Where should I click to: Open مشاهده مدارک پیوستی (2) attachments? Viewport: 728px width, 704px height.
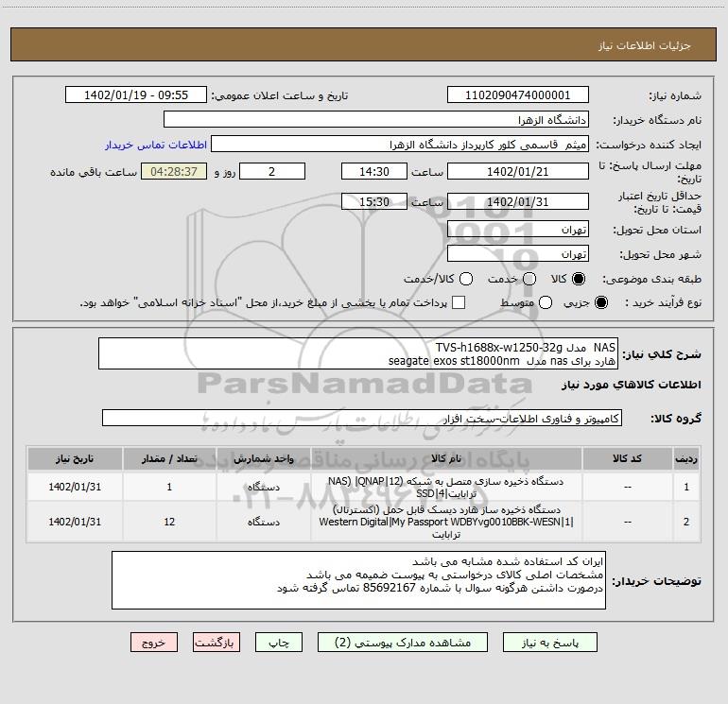[403, 643]
